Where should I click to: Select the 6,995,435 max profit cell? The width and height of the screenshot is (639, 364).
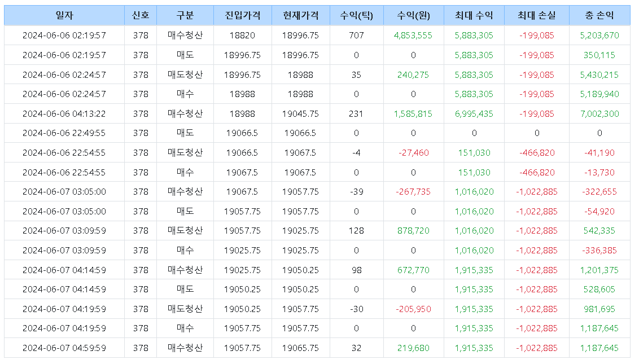point(474,113)
